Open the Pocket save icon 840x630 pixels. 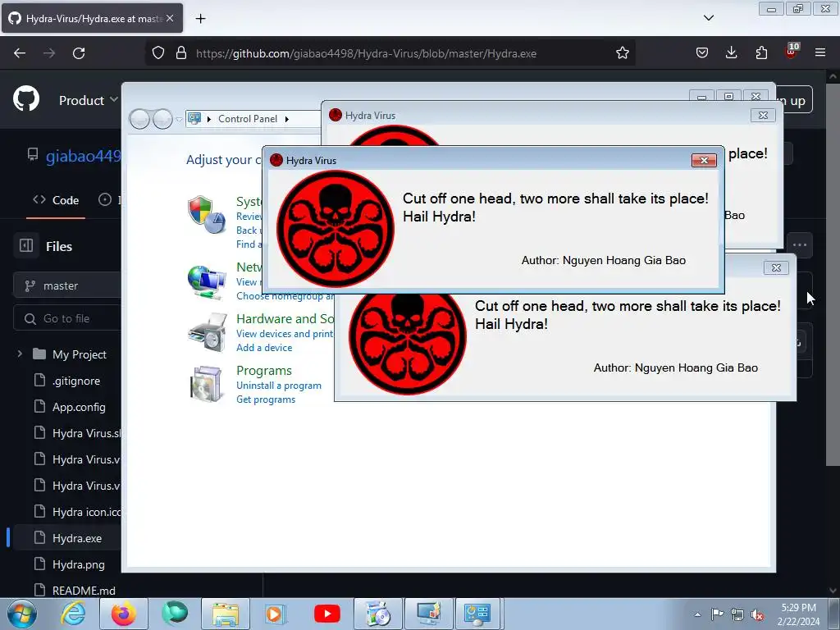point(702,52)
